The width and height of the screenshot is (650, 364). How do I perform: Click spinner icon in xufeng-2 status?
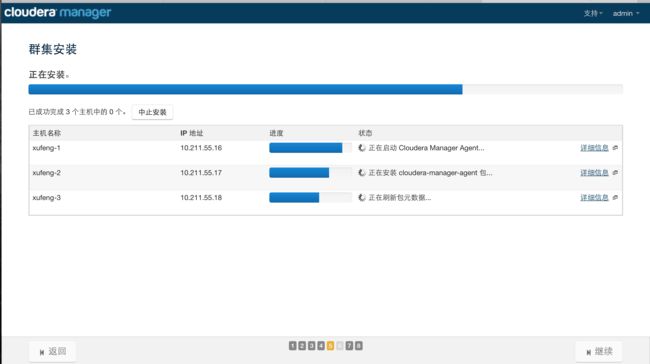362,172
